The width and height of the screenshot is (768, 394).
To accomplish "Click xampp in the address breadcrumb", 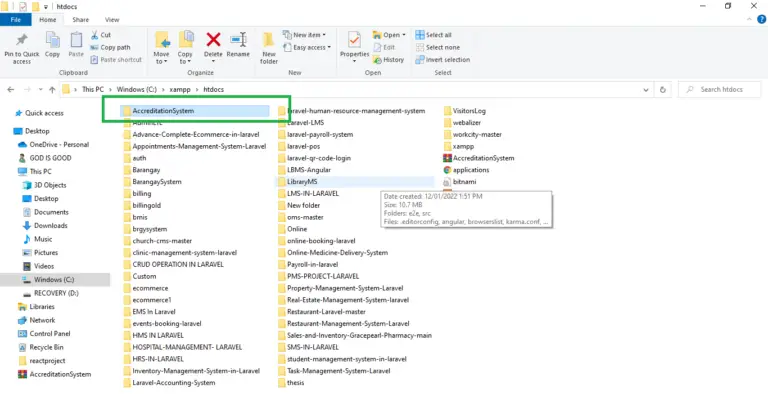I will click(x=180, y=90).
